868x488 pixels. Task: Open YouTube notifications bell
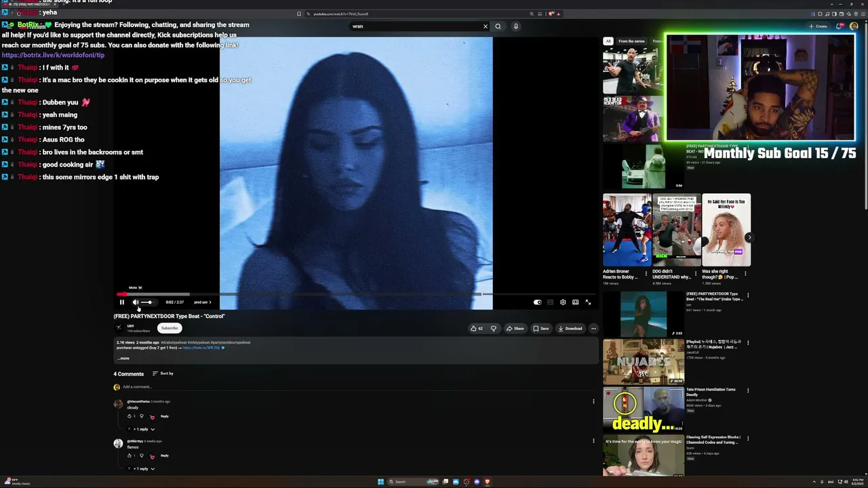[839, 26]
